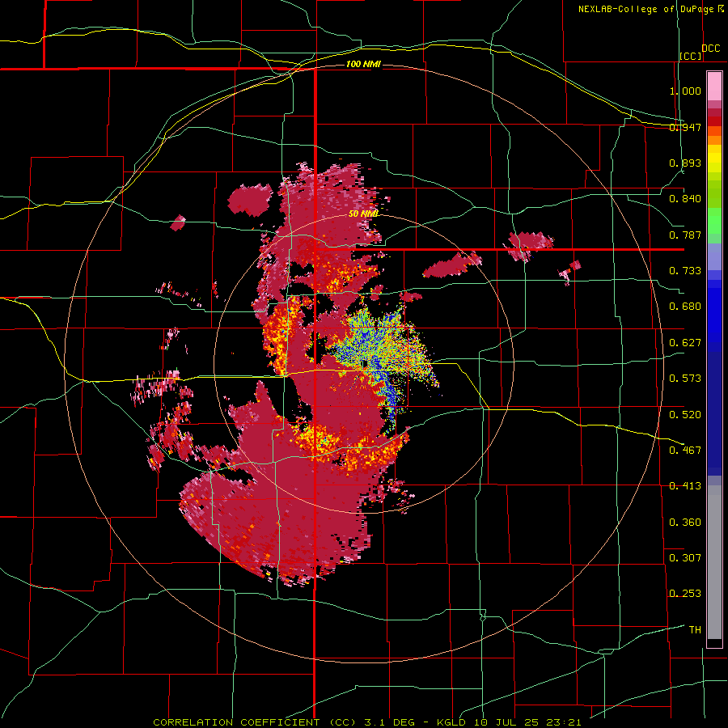Click the 0.360 legend value
Viewport: 728px width, 728px height.
coord(685,523)
